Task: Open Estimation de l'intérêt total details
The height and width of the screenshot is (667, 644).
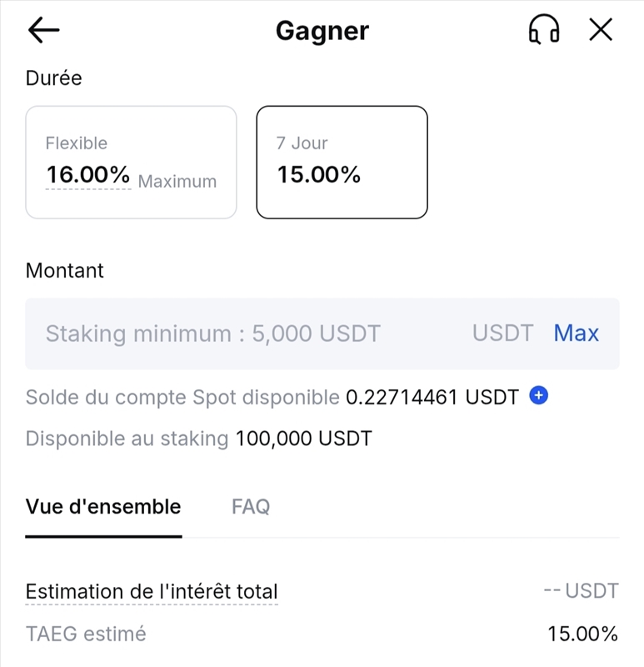Action: pos(152,590)
